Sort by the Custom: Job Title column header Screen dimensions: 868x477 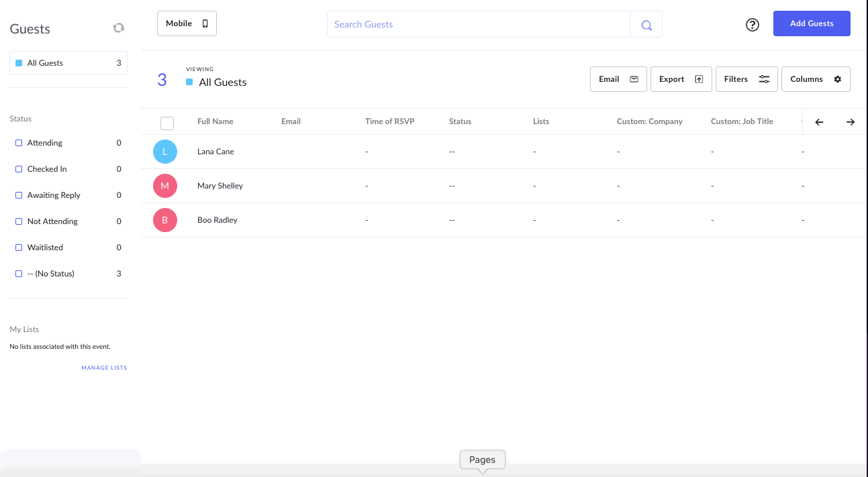pos(742,121)
